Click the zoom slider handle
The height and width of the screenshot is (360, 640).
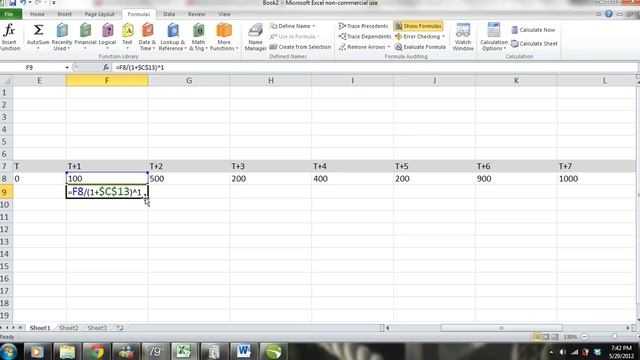pyautogui.click(x=614, y=337)
